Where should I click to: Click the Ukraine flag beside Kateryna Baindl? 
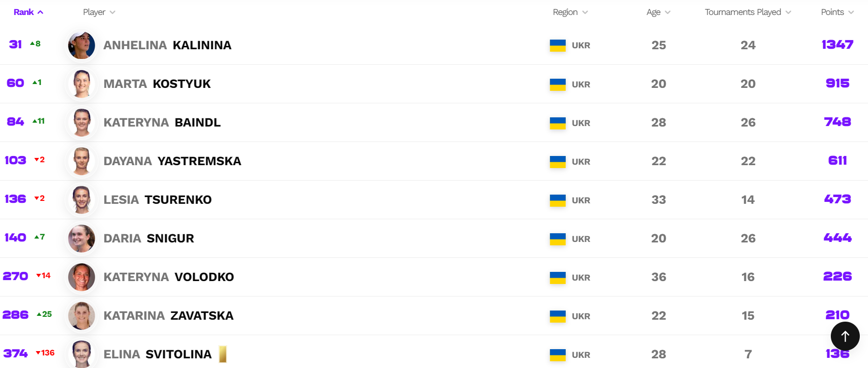558,123
